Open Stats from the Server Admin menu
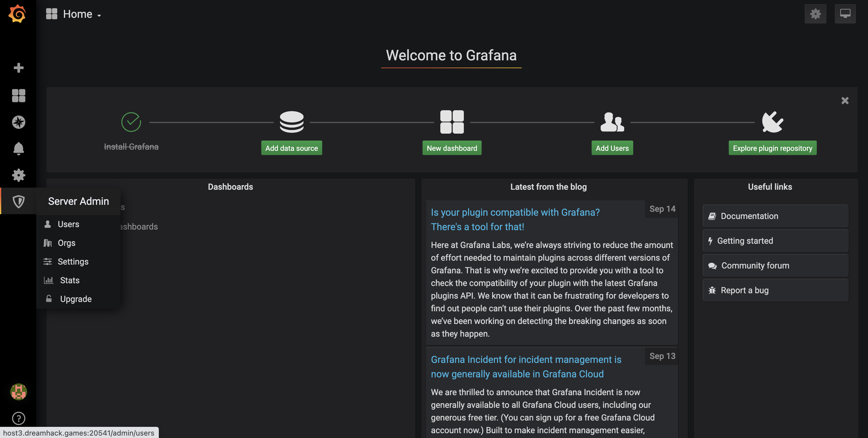The height and width of the screenshot is (438, 868). 70,280
